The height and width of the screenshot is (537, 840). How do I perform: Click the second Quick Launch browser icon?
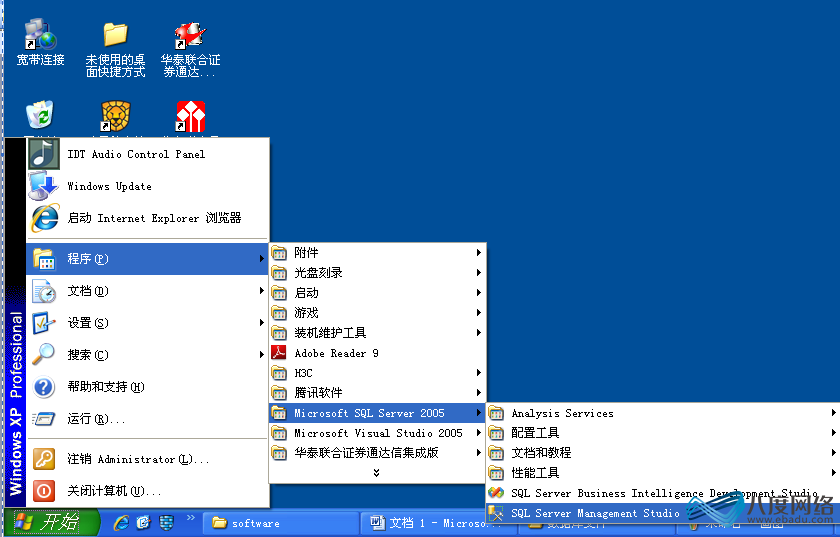click(x=144, y=523)
